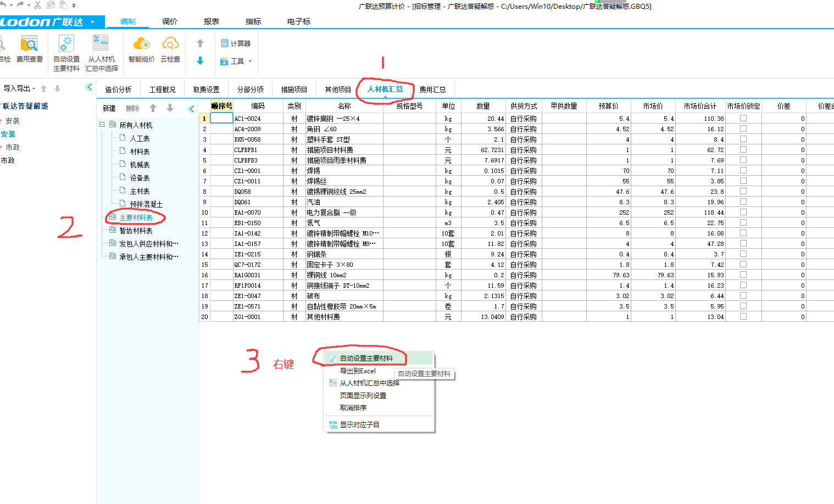Click the 删除 button in category panel
834x504 pixels.
(x=133, y=108)
